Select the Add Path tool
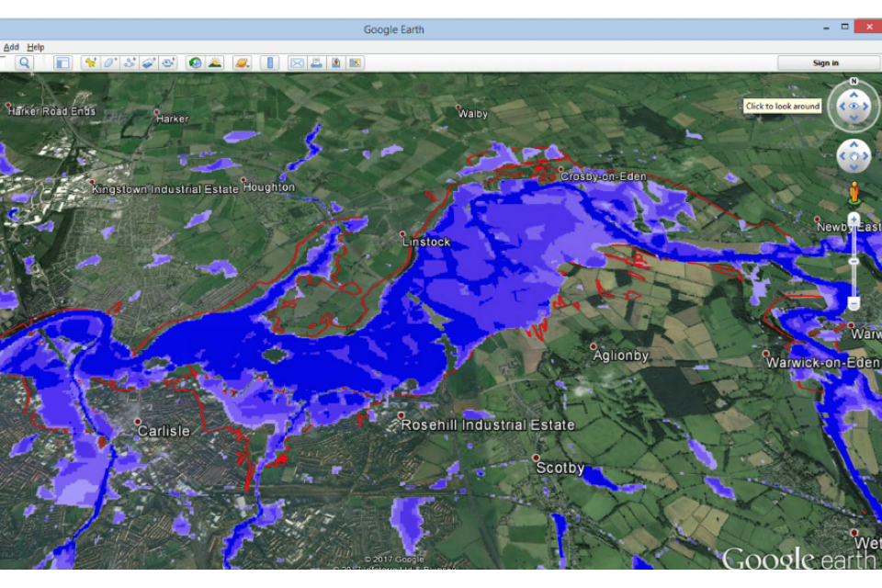This screenshot has height=588, width=882. tap(129, 62)
